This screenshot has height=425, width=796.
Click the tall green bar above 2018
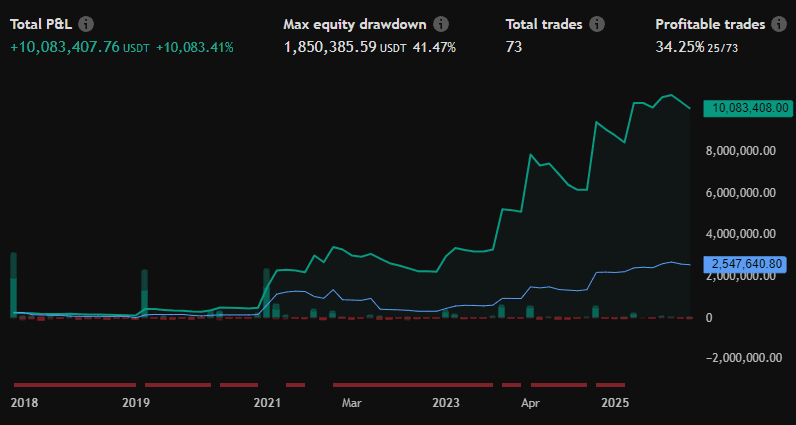click(14, 285)
